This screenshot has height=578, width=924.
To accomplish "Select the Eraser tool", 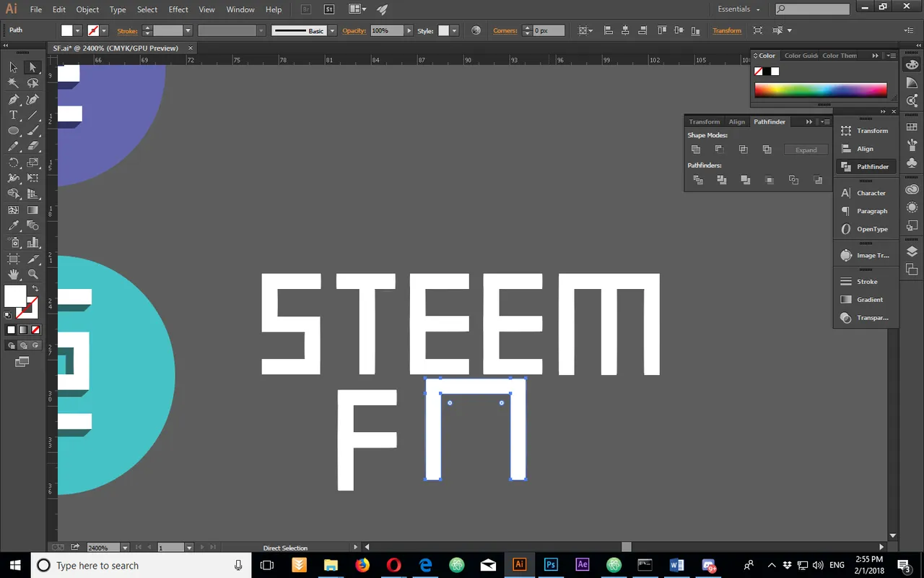I will point(32,147).
